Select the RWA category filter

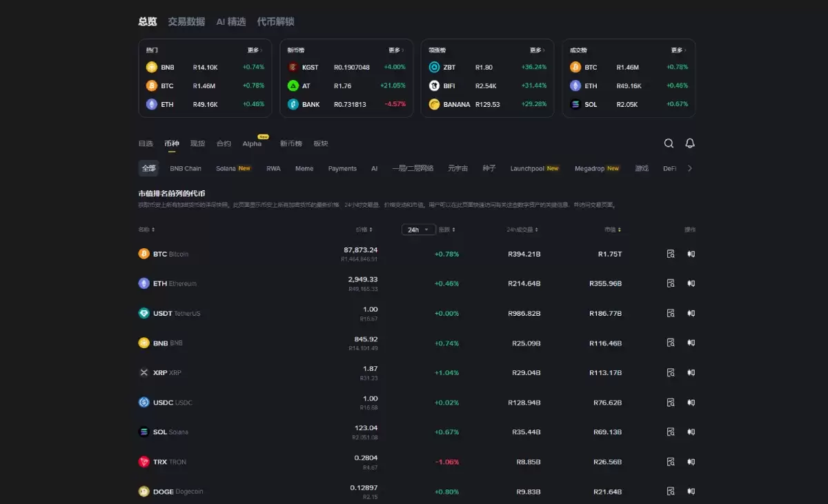click(273, 168)
